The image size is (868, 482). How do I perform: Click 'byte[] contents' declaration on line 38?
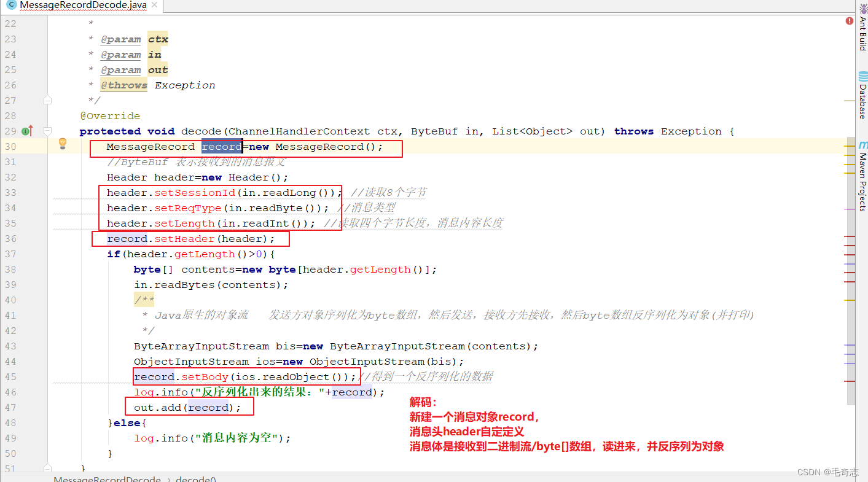click(x=185, y=270)
